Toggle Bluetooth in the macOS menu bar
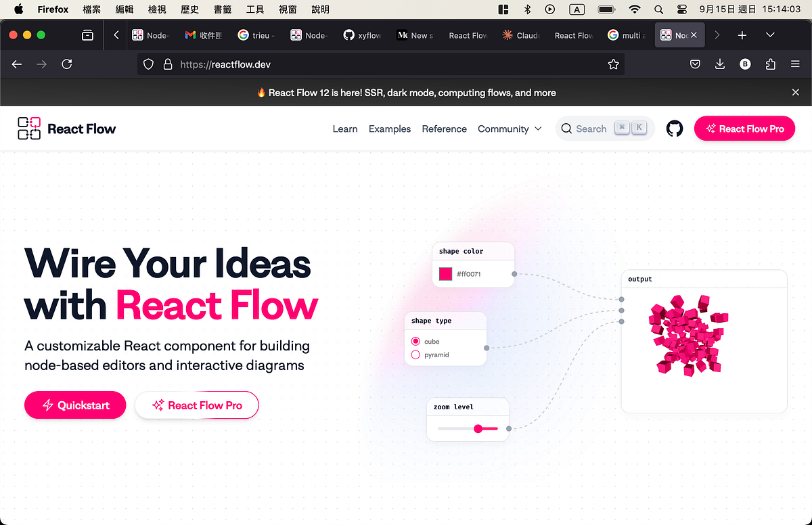The width and height of the screenshot is (812, 525). point(526,9)
